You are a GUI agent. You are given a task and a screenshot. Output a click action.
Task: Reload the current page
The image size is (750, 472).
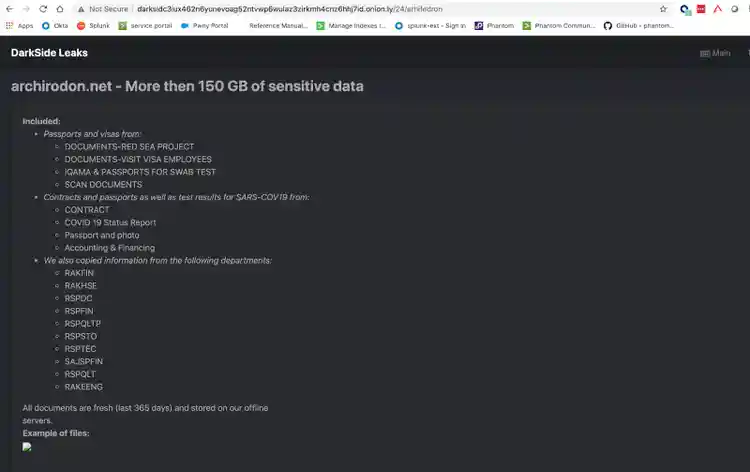click(44, 8)
